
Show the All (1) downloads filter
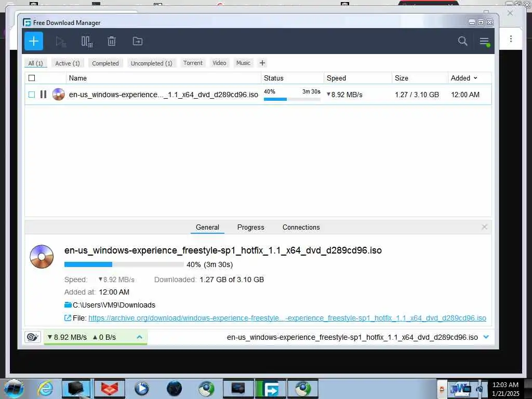click(x=36, y=63)
